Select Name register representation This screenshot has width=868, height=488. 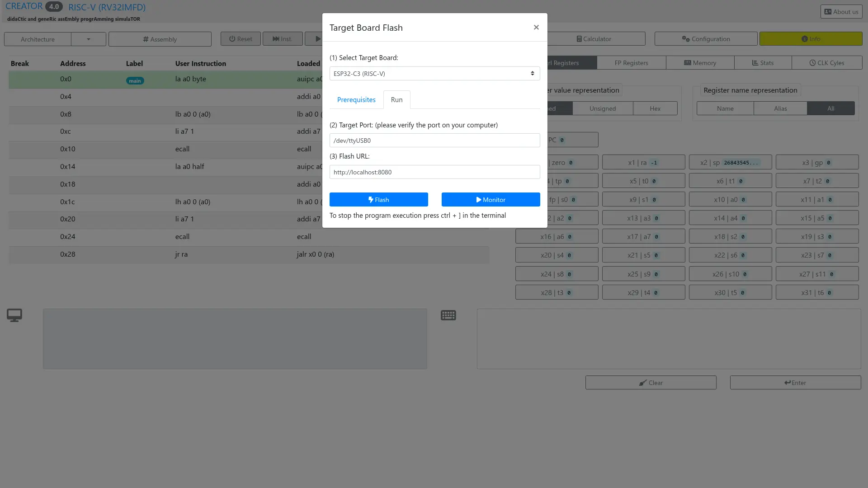click(x=725, y=108)
